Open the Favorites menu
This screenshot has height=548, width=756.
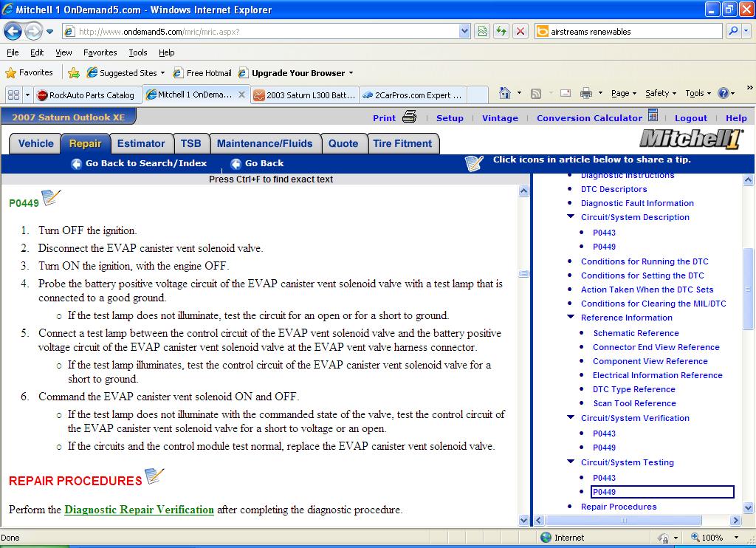click(x=100, y=52)
